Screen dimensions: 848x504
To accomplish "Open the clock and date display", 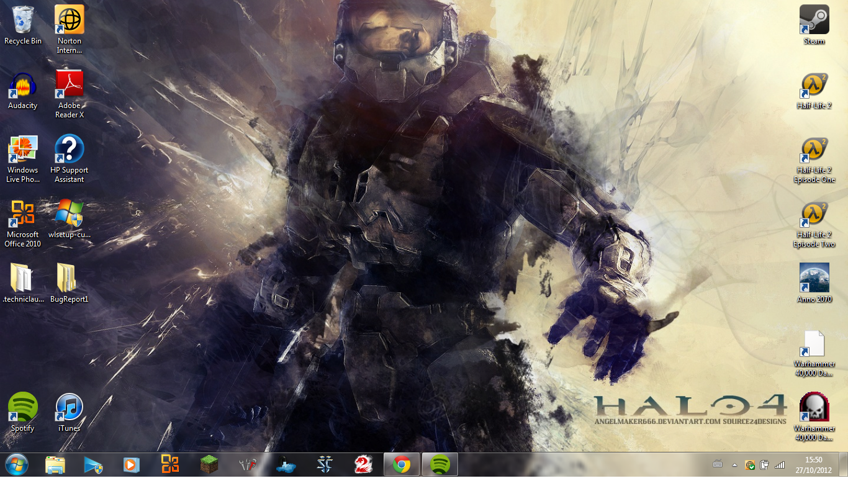I will coord(813,464).
